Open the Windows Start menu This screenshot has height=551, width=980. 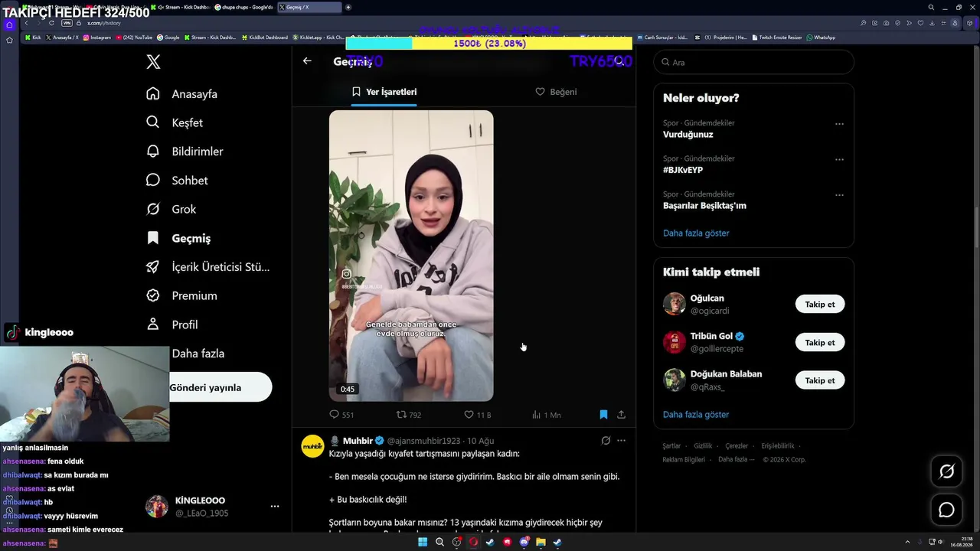pos(423,543)
